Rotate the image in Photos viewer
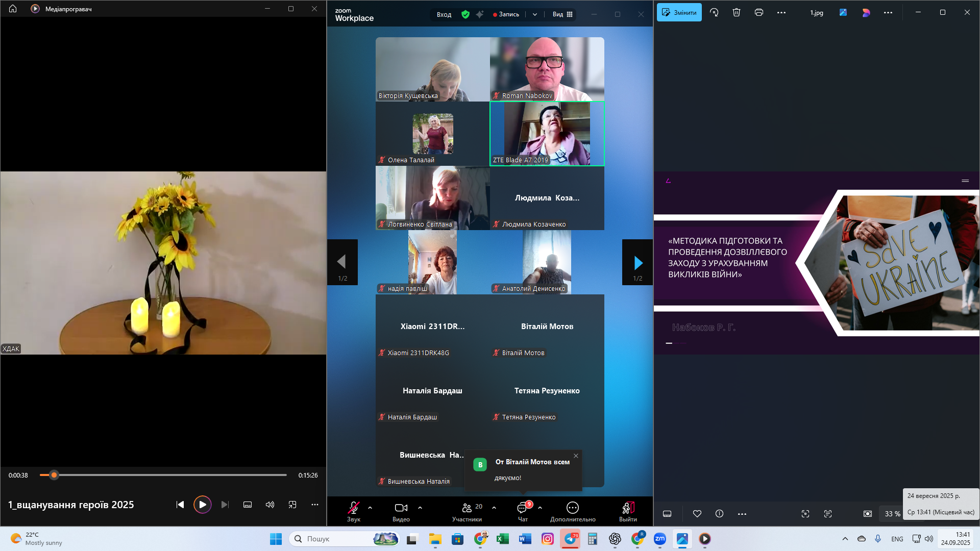 pyautogui.click(x=714, y=12)
